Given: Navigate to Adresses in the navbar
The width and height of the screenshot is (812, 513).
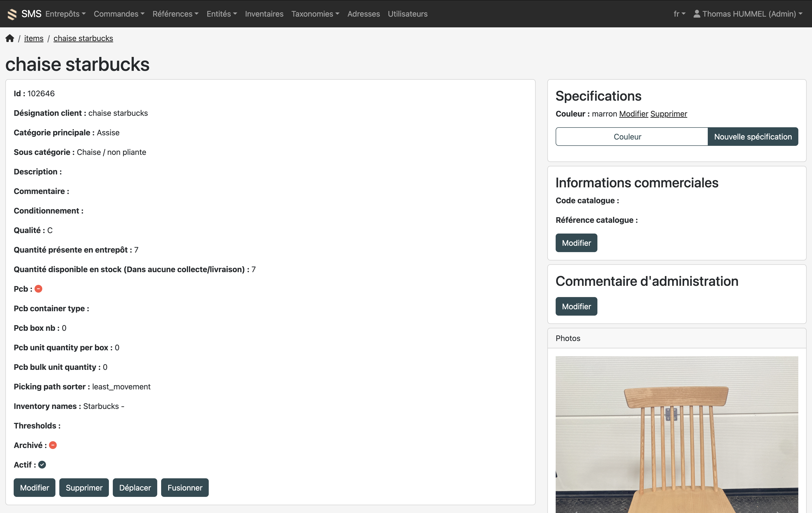Looking at the screenshot, I should (x=364, y=14).
